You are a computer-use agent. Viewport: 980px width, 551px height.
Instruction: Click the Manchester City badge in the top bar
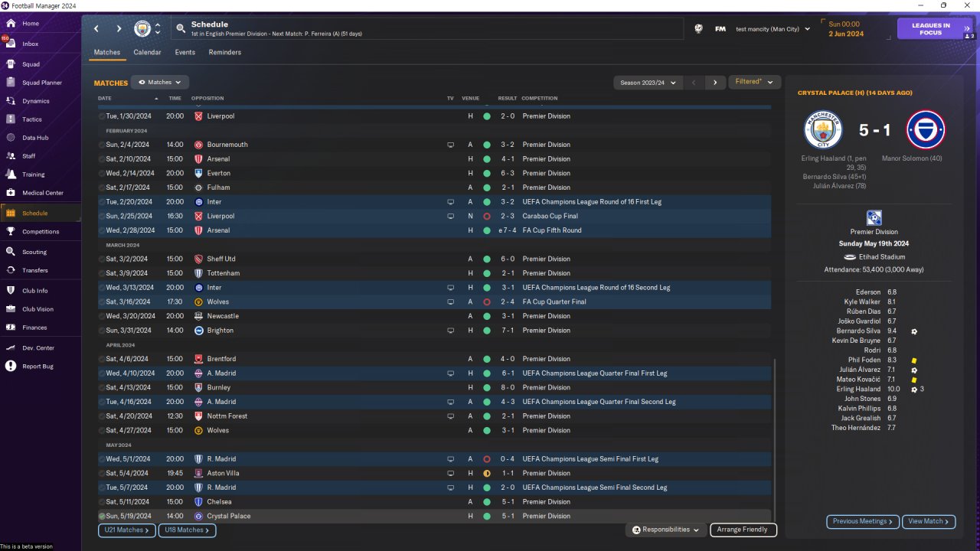click(142, 29)
